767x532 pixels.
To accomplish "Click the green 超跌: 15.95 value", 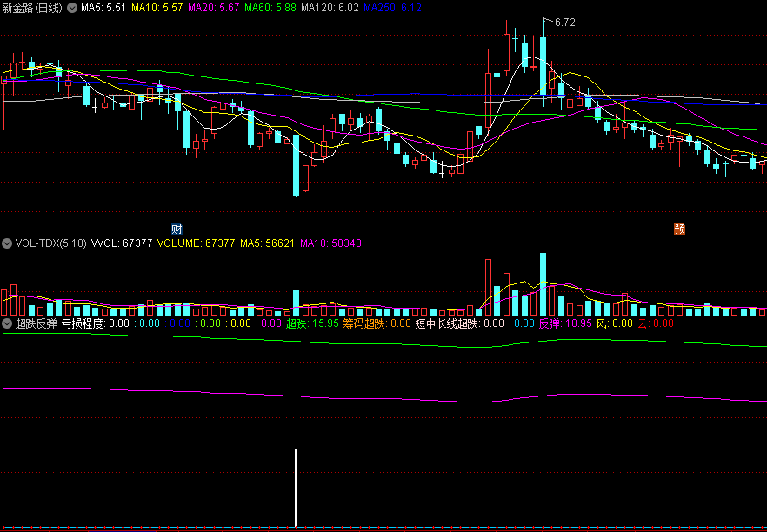I will pyautogui.click(x=312, y=323).
